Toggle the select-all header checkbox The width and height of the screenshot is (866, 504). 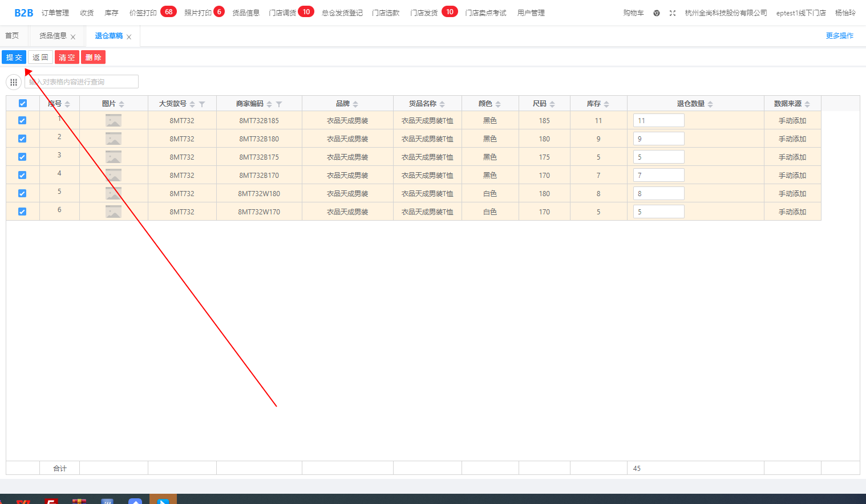tap(23, 103)
